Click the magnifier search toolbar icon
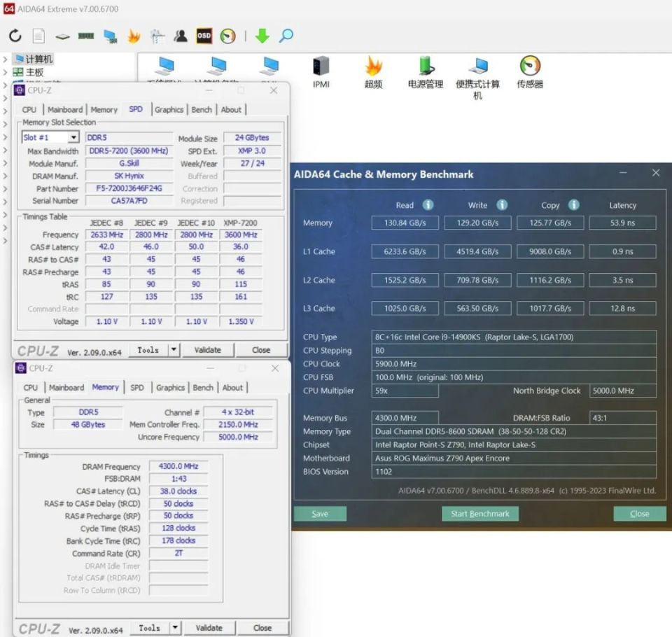 click(286, 36)
